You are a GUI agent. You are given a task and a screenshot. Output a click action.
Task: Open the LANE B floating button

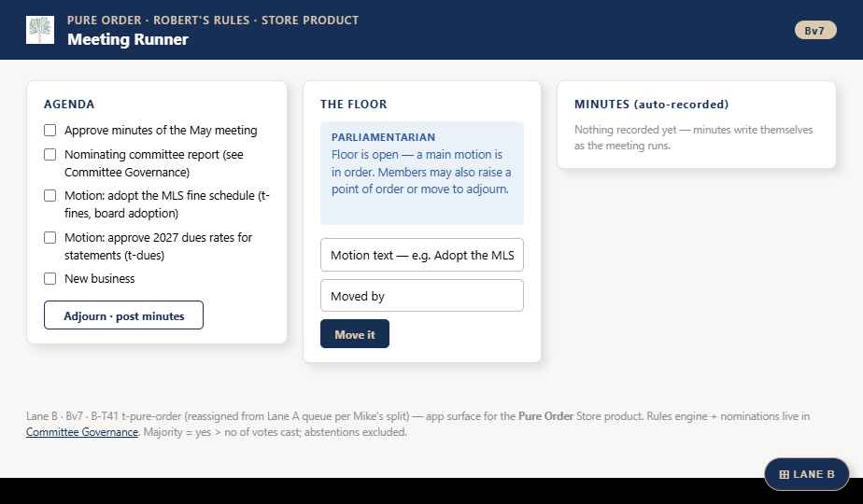tap(807, 474)
